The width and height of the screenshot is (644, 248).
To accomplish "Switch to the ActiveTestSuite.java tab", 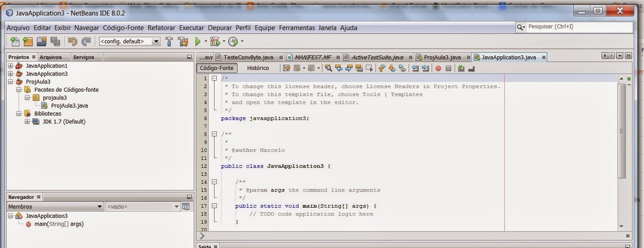I will coord(377,57).
